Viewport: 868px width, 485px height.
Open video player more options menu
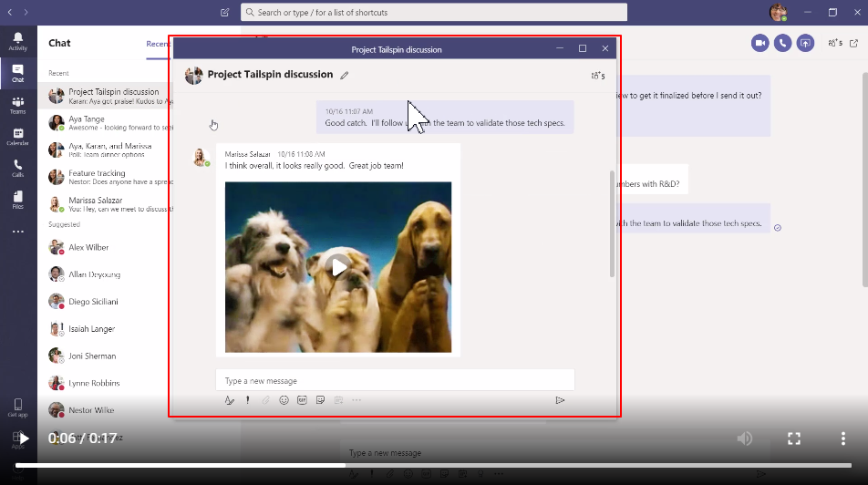(x=843, y=439)
